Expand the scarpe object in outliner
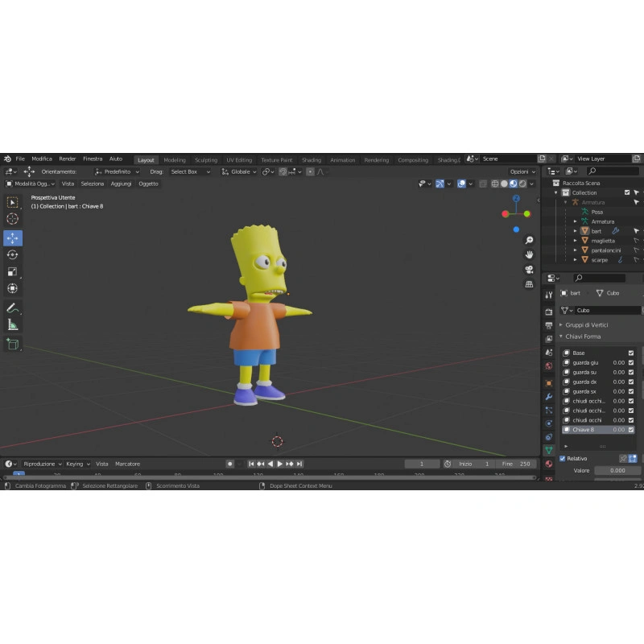 (575, 259)
